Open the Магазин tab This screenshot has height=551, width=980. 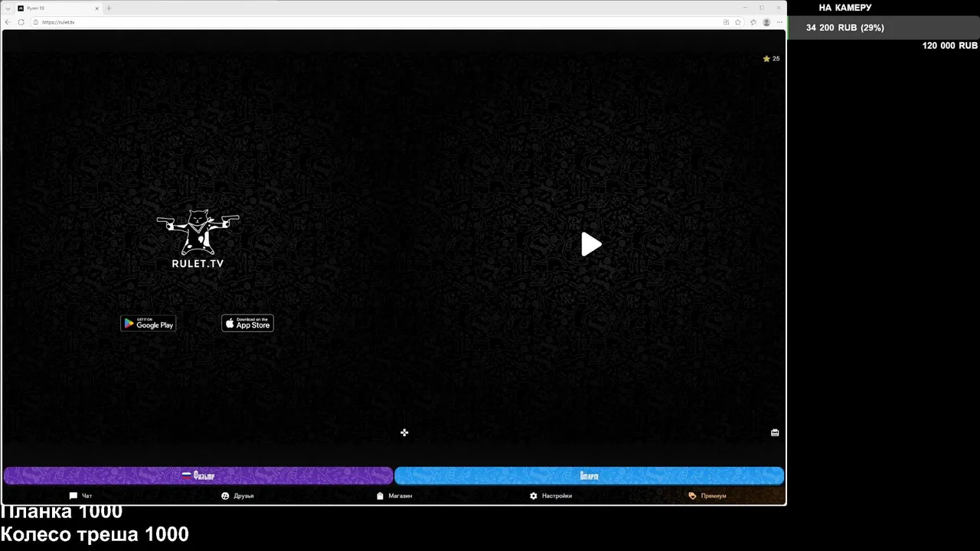point(394,496)
